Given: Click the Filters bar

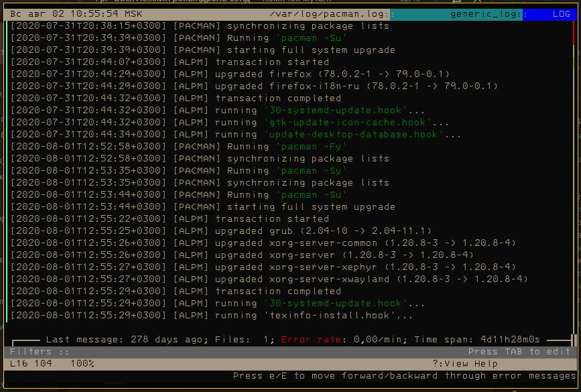Looking at the screenshot, I should pos(290,352).
